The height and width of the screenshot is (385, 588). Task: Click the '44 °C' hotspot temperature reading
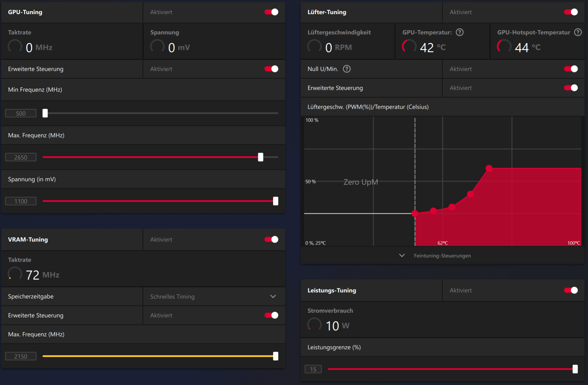[x=528, y=47]
